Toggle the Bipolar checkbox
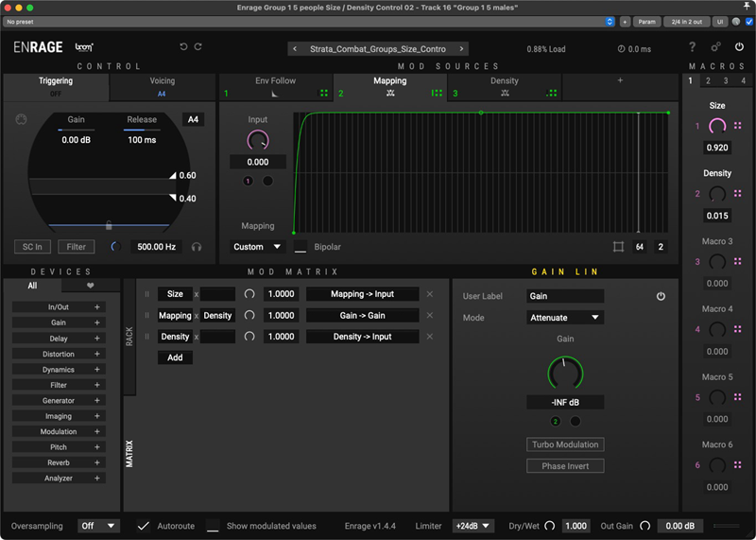Image resolution: width=756 pixels, height=540 pixels. click(301, 247)
